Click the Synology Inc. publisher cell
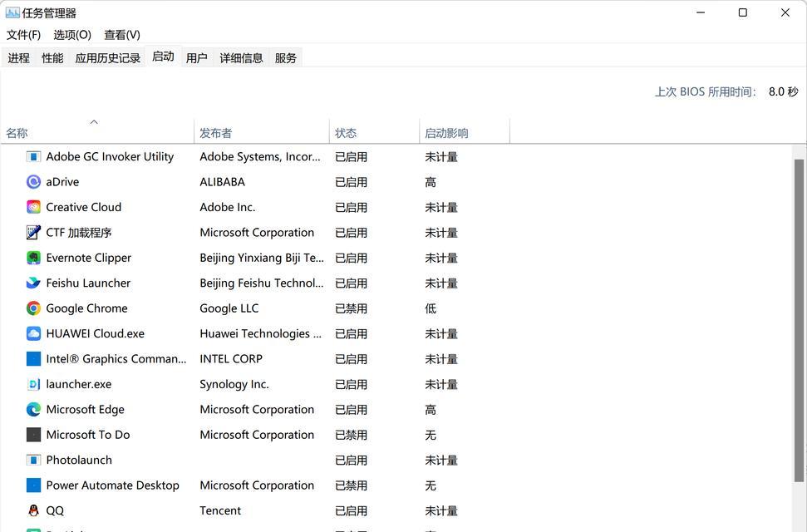807x532 pixels. [234, 384]
